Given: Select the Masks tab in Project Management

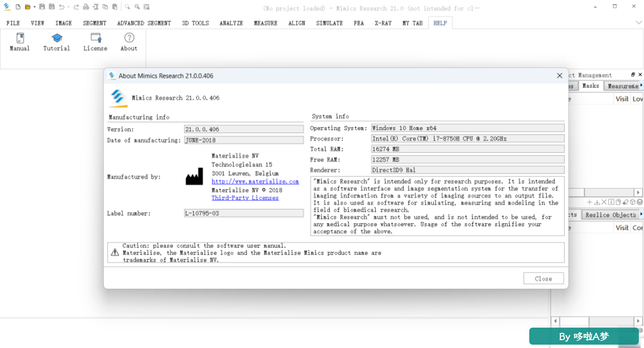Looking at the screenshot, I should (590, 86).
